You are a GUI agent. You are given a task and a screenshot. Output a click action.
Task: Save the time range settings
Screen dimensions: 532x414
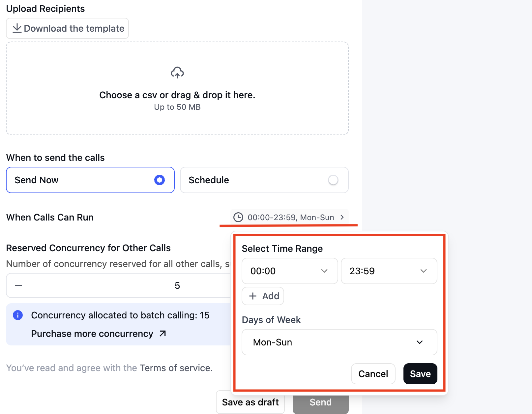[x=420, y=374]
